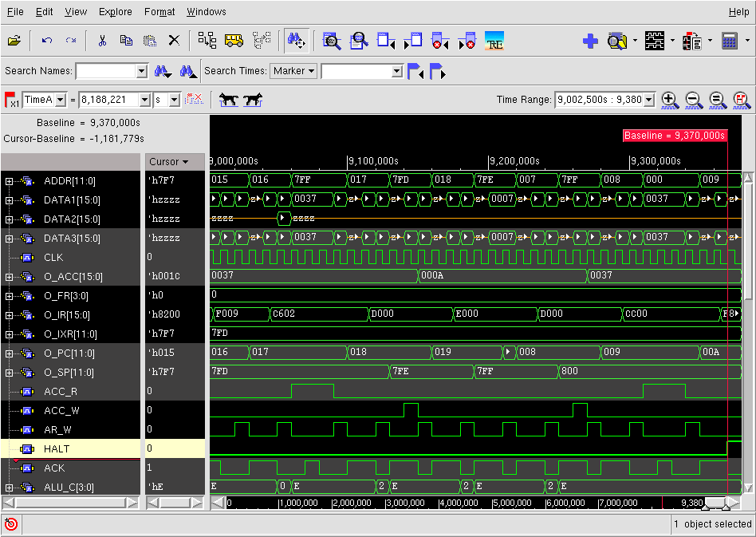Select the HALT signal row
The width and height of the screenshot is (756, 537).
coord(70,448)
